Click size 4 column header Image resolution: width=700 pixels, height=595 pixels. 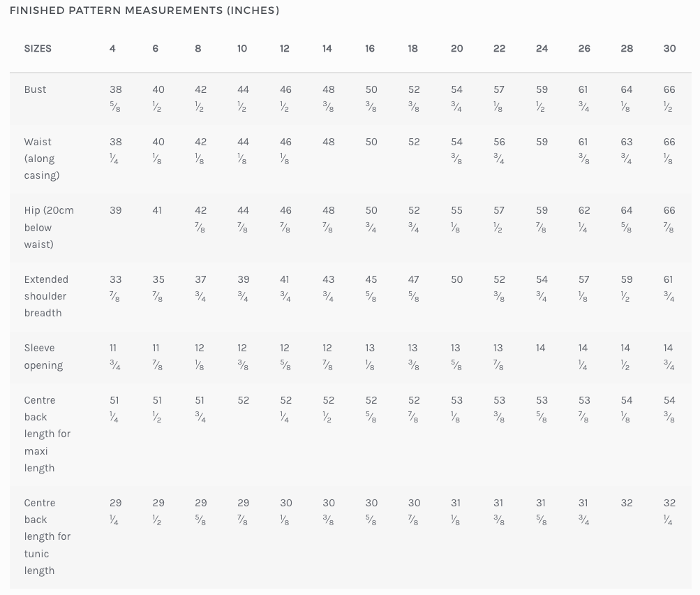tap(112, 48)
